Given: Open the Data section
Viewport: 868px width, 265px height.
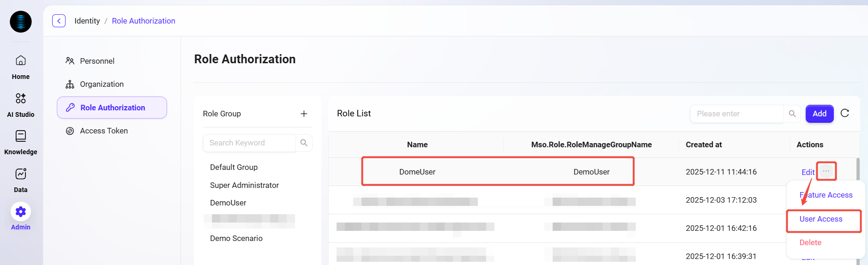Looking at the screenshot, I should click(21, 180).
